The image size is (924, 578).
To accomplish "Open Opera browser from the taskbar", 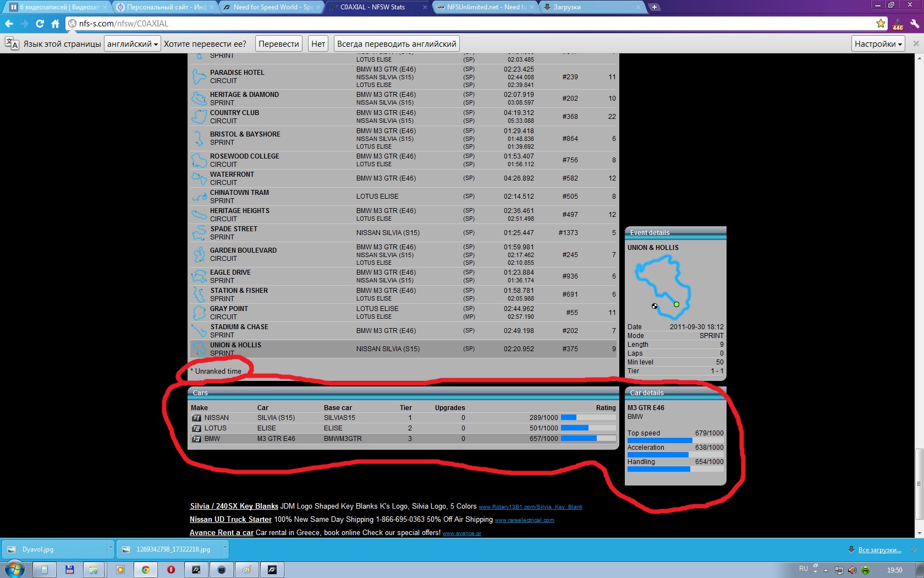I will pos(171,570).
